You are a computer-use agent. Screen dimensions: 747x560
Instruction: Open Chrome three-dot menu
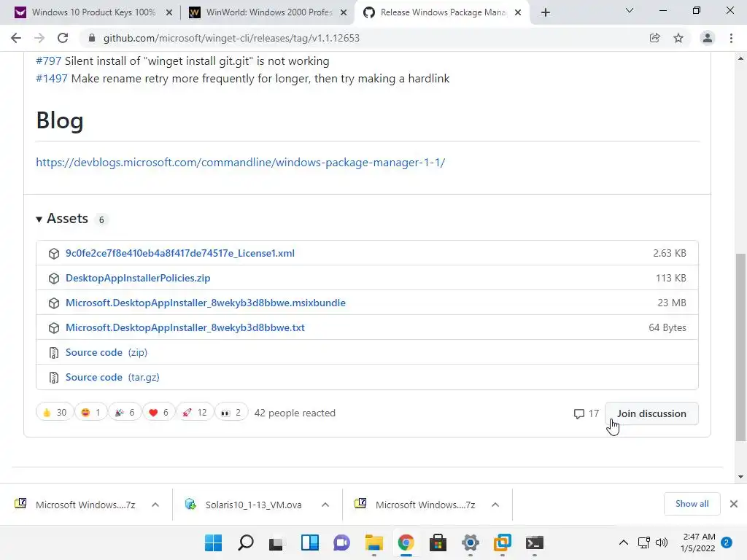pos(731,38)
